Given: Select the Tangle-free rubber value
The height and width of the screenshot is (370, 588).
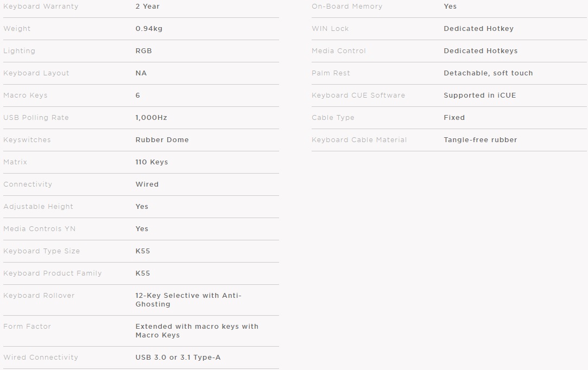Looking at the screenshot, I should click(x=480, y=140).
